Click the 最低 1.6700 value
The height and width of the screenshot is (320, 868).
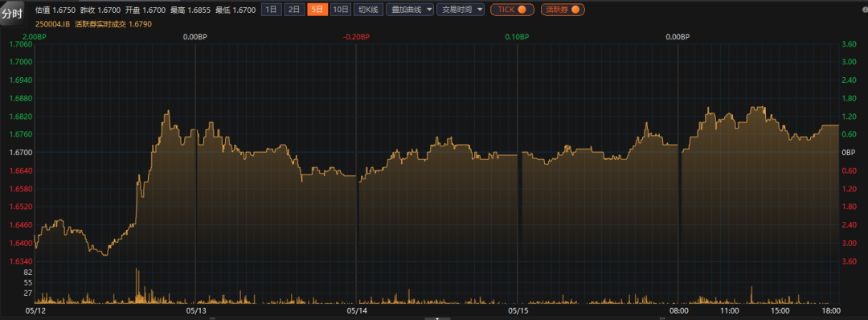(x=235, y=10)
